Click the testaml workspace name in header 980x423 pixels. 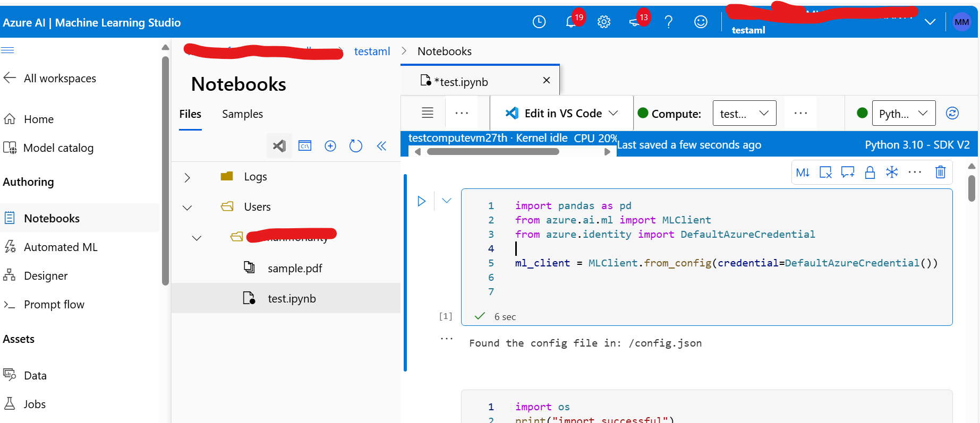[x=748, y=30]
